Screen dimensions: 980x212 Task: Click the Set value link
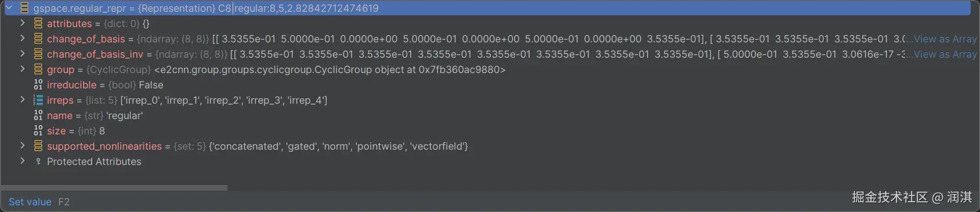click(x=30, y=202)
